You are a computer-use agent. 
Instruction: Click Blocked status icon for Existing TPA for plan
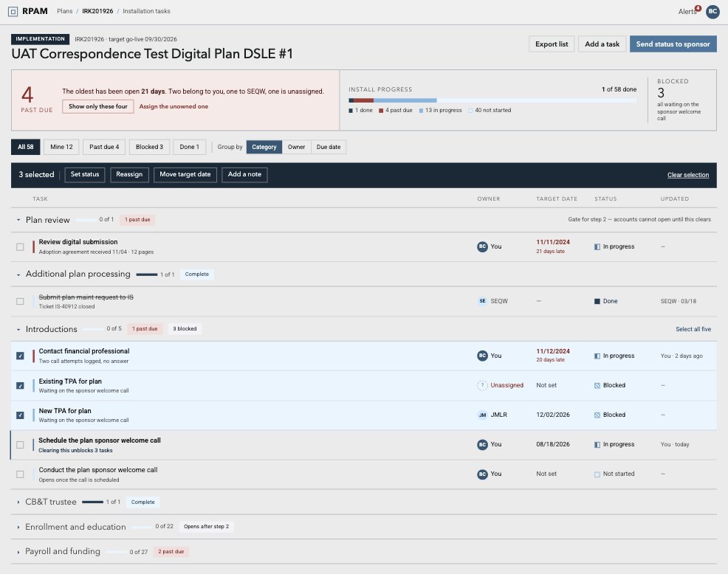(x=597, y=386)
